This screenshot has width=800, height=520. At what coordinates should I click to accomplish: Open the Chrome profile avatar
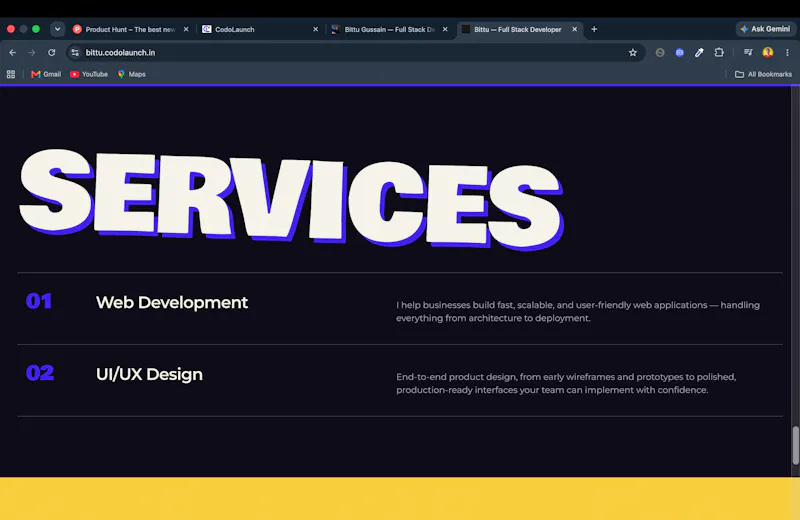point(767,53)
